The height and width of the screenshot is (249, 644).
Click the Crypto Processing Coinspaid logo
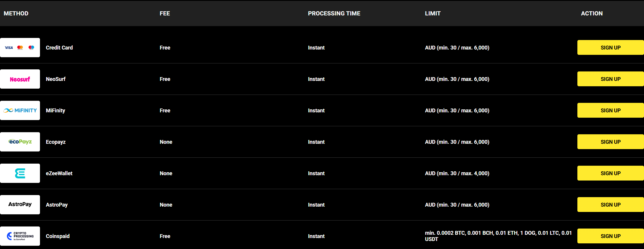pos(20,236)
